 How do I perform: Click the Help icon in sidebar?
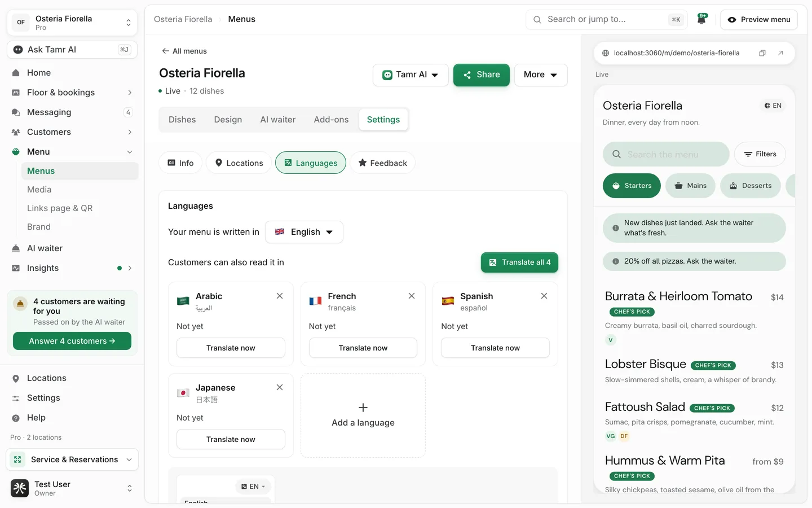point(16,418)
